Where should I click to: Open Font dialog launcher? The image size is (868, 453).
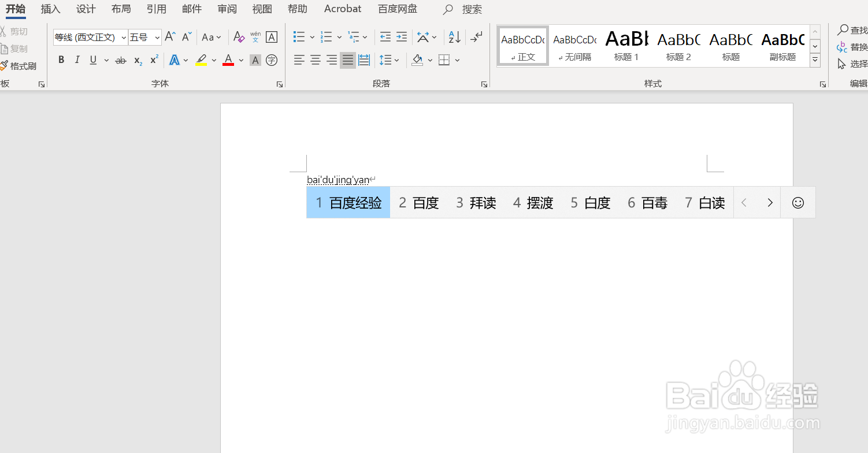pos(280,84)
